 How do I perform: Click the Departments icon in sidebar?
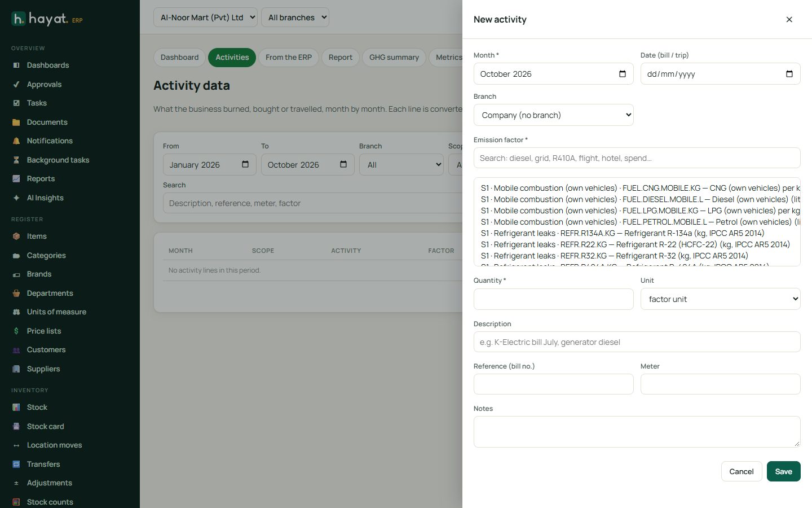[x=16, y=294]
